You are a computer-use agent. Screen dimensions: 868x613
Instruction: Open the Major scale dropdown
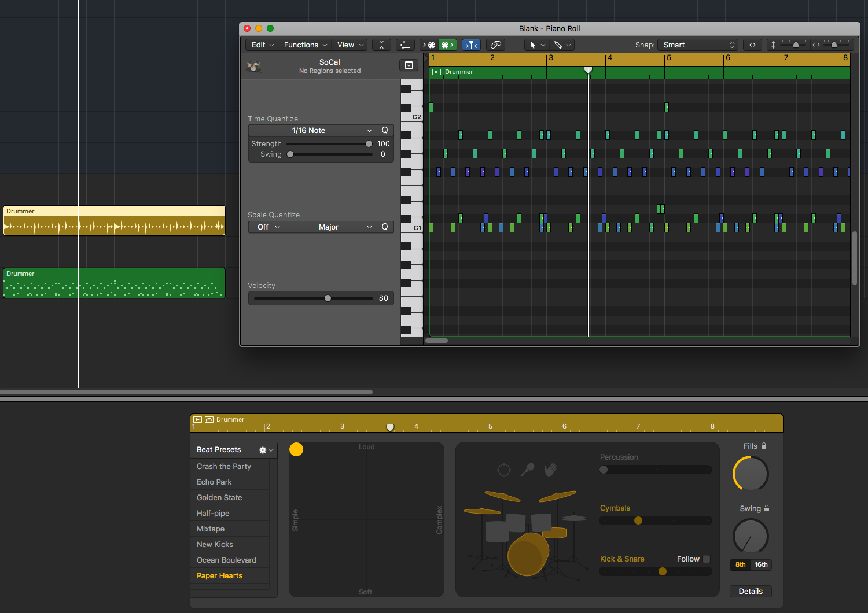point(329,227)
